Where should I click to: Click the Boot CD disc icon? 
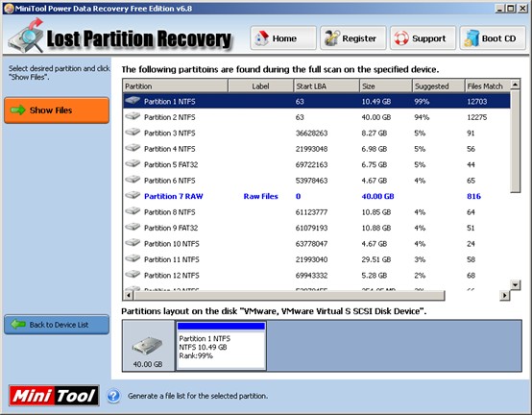[471, 38]
